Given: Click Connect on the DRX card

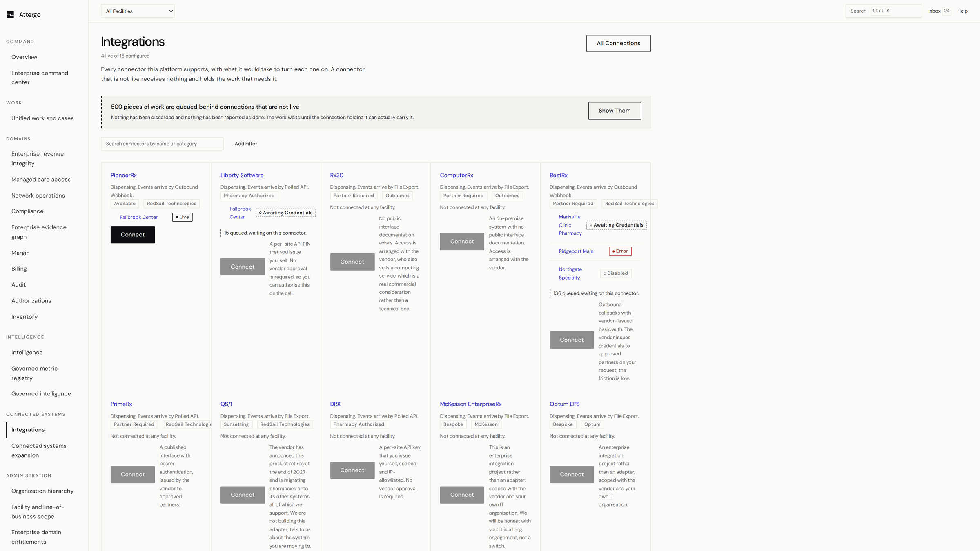Looking at the screenshot, I should [x=352, y=471].
